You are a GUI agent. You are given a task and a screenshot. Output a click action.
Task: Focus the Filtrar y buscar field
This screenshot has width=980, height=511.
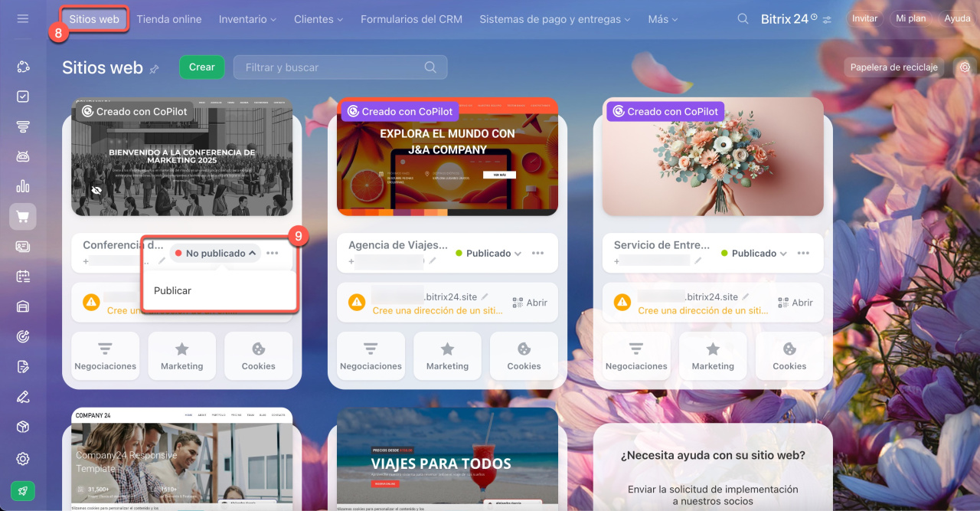tap(340, 67)
